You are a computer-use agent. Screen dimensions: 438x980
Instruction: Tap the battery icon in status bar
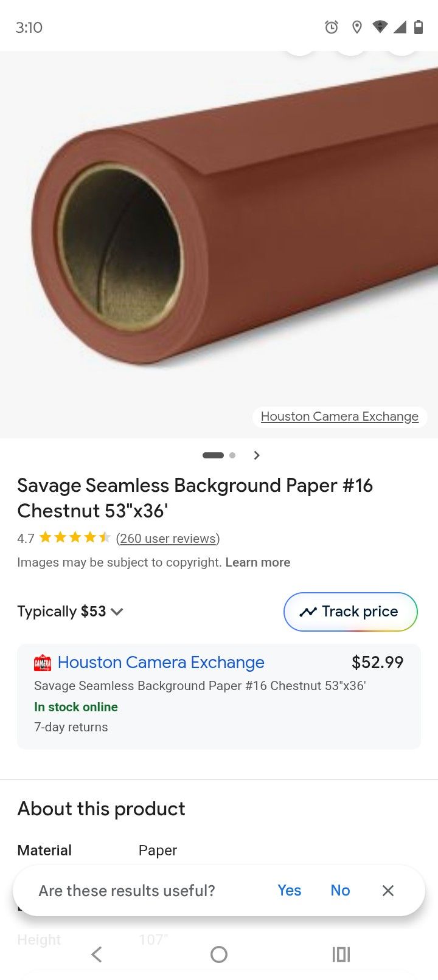419,27
